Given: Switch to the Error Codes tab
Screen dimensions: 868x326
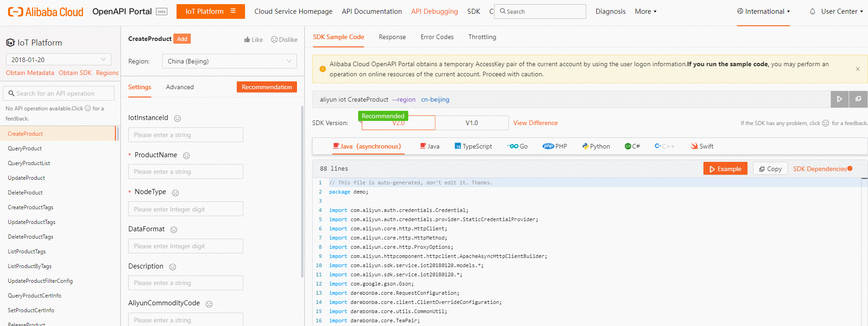Looking at the screenshot, I should click(x=437, y=37).
